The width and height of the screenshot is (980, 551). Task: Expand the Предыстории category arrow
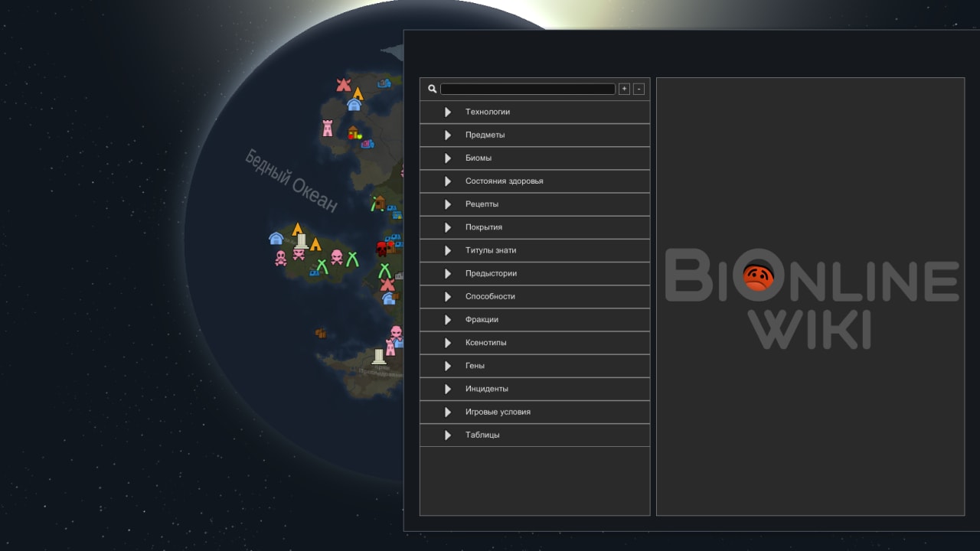pos(448,273)
